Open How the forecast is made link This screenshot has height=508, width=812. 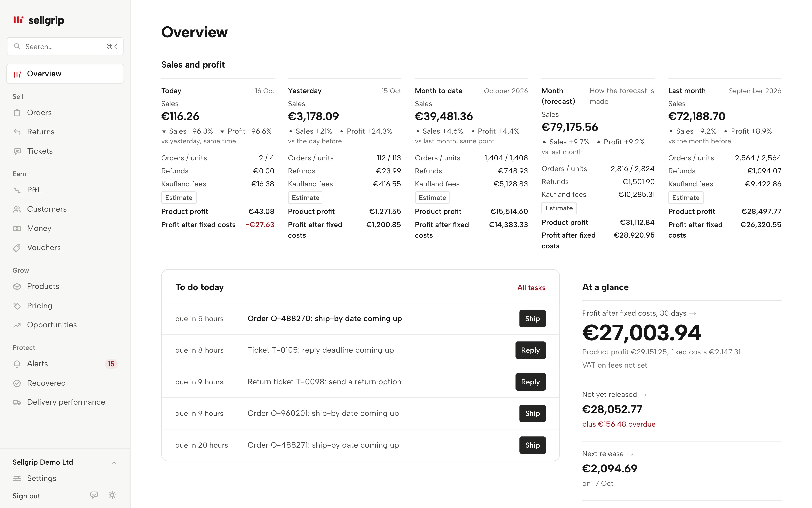pyautogui.click(x=622, y=96)
